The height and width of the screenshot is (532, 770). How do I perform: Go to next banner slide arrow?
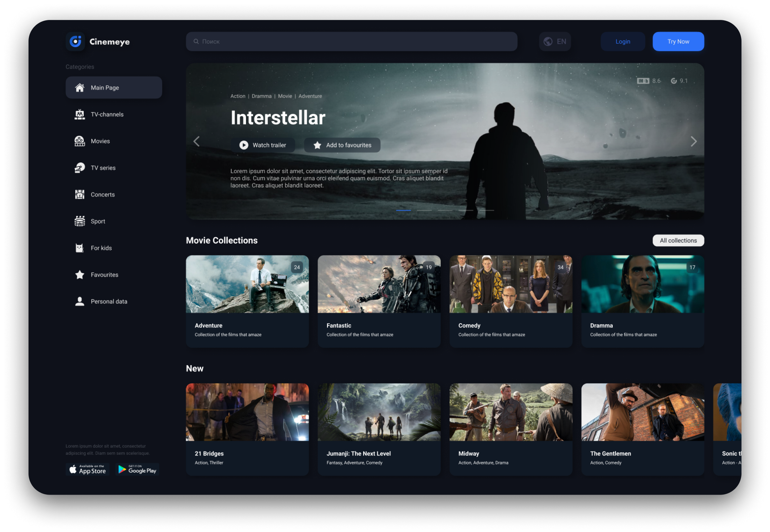pos(693,141)
